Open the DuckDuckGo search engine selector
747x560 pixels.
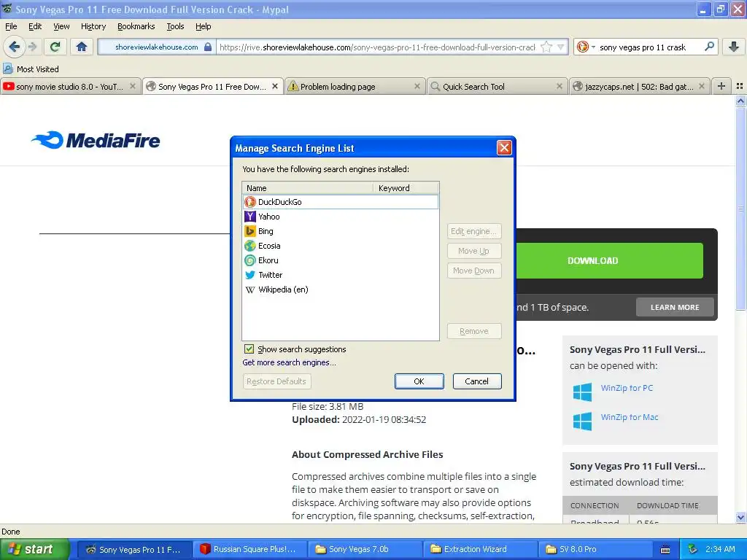click(586, 47)
